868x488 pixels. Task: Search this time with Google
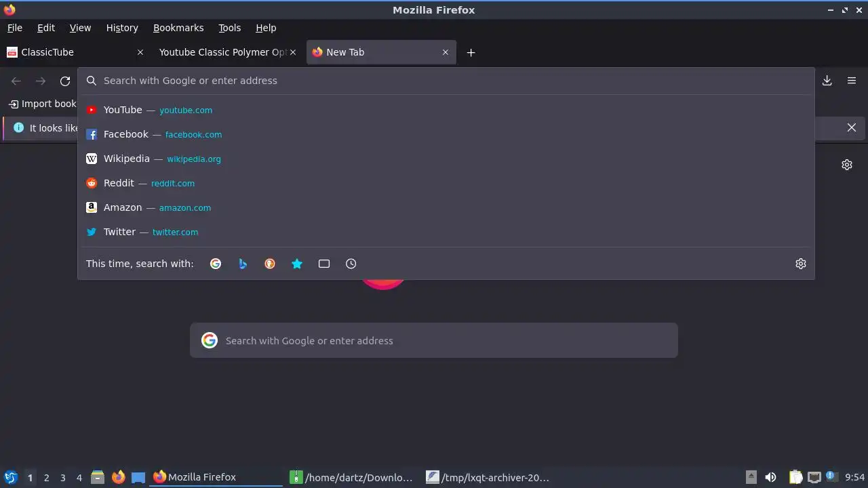coord(216,264)
